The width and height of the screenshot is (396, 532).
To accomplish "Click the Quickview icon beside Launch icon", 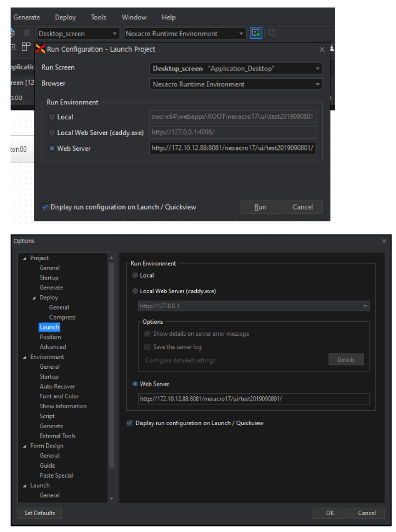I will tap(272, 33).
